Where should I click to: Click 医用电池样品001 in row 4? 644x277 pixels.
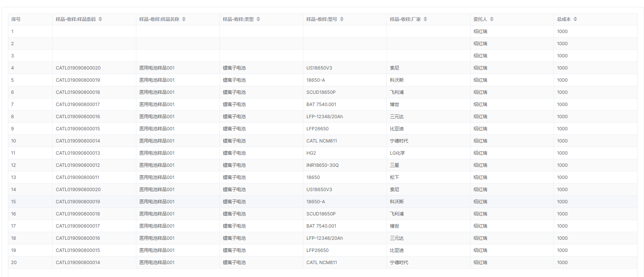tap(157, 68)
